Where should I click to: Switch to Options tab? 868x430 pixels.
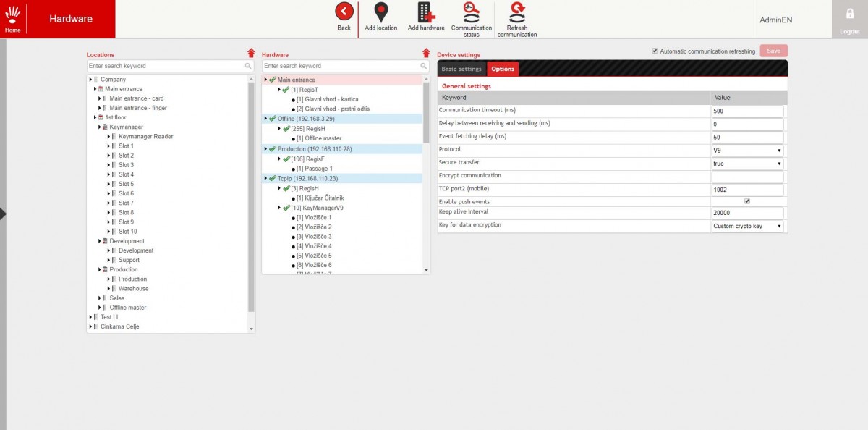pos(503,69)
